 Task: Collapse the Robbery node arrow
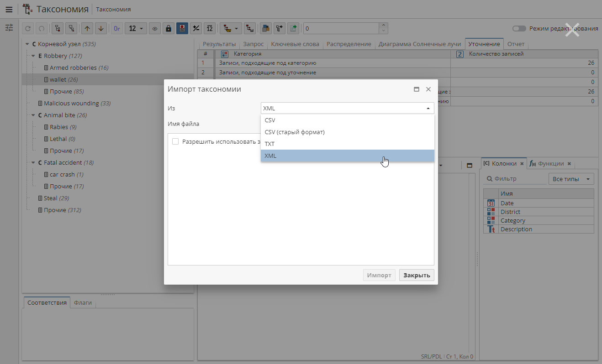[33, 56]
